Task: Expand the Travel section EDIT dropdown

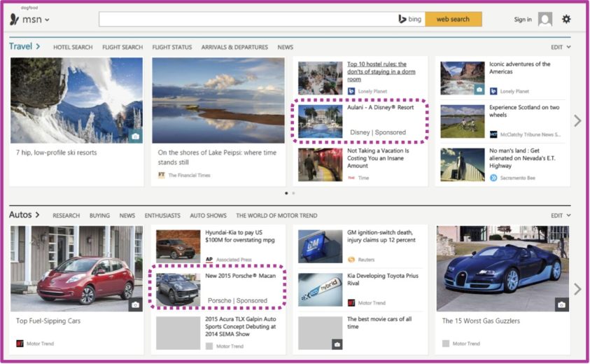Action: [x=561, y=47]
